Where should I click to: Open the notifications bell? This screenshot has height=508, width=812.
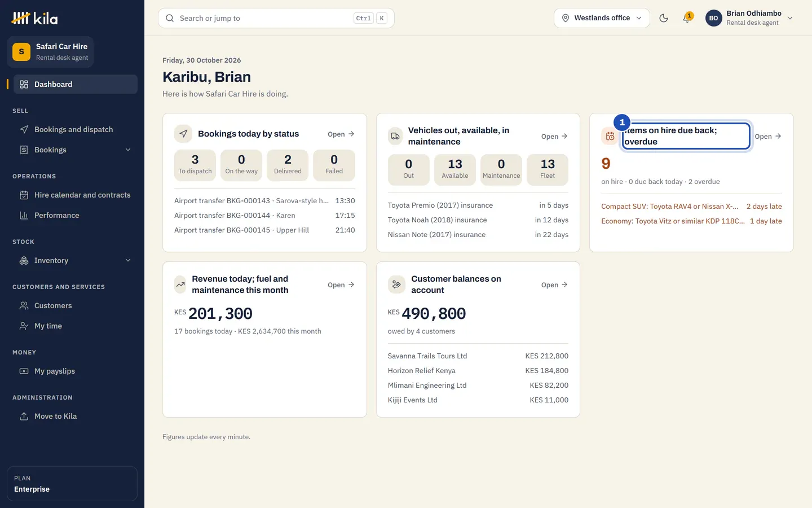[687, 18]
